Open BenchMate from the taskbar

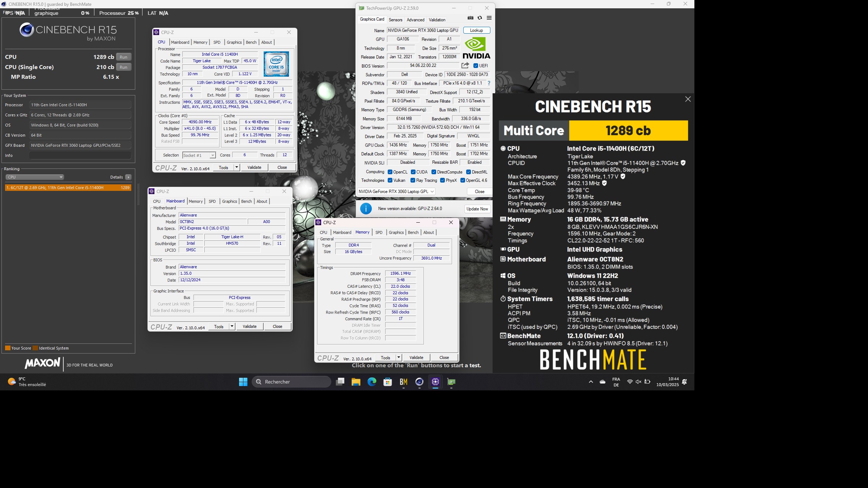(404, 382)
